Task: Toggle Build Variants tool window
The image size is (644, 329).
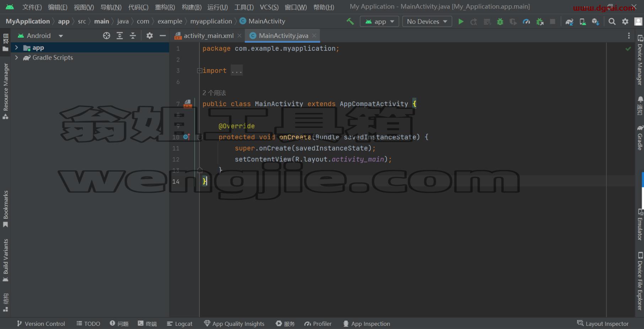Action: click(x=5, y=260)
